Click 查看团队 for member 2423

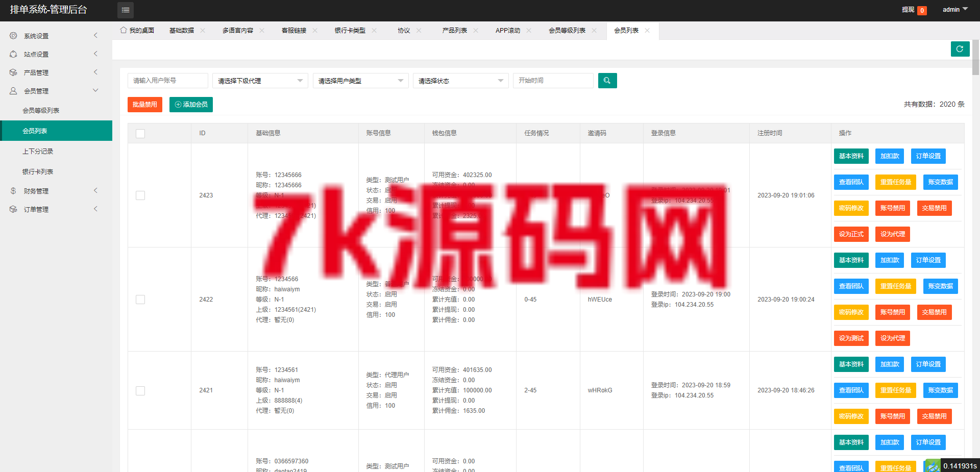851,182
